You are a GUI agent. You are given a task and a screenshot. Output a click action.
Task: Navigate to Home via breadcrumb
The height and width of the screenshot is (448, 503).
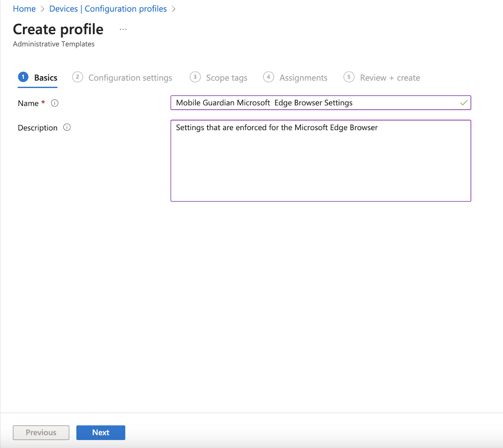tap(24, 8)
